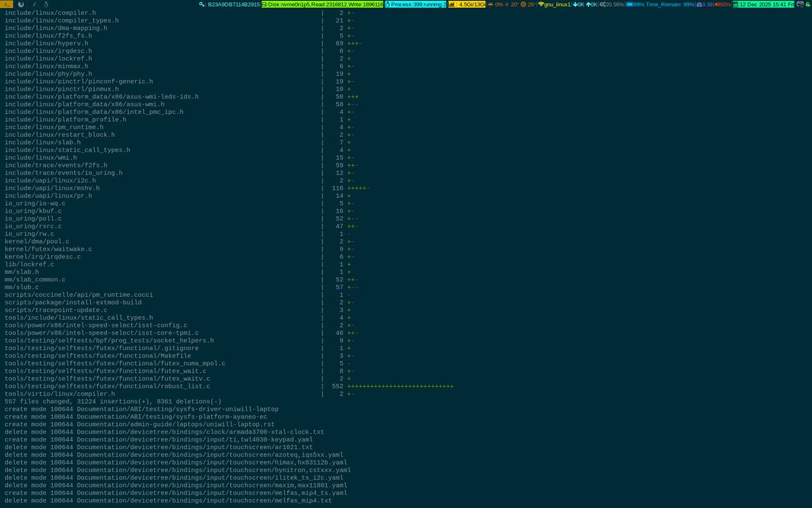The height and width of the screenshot is (508, 812).
Task: Click the text include/linux/platform_data/x86/asus-wmi-leds-ids.h
Action: tap(101, 97)
